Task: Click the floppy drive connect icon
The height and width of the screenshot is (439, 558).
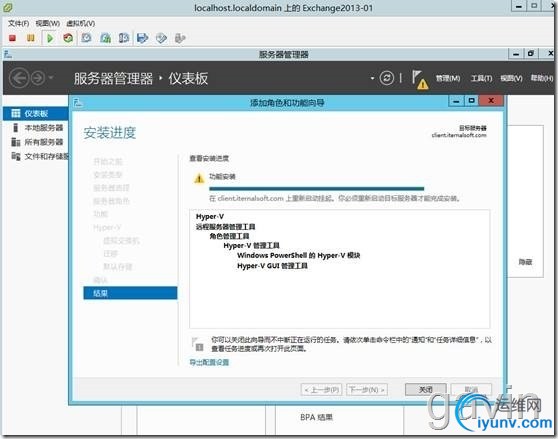Action: pos(143,38)
